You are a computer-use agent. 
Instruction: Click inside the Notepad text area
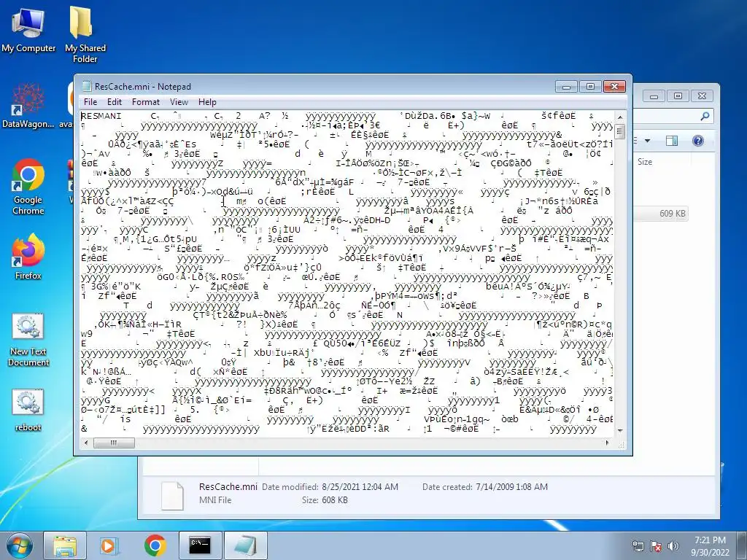coord(347,274)
